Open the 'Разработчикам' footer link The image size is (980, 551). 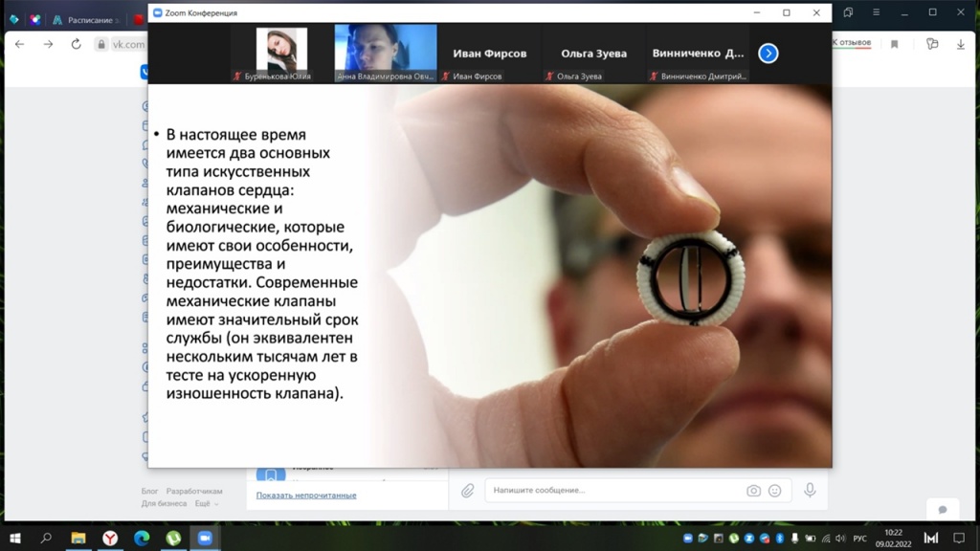[x=194, y=491]
